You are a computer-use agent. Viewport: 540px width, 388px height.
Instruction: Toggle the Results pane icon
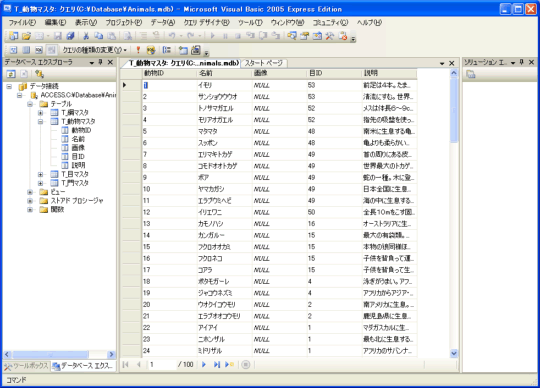click(51, 50)
